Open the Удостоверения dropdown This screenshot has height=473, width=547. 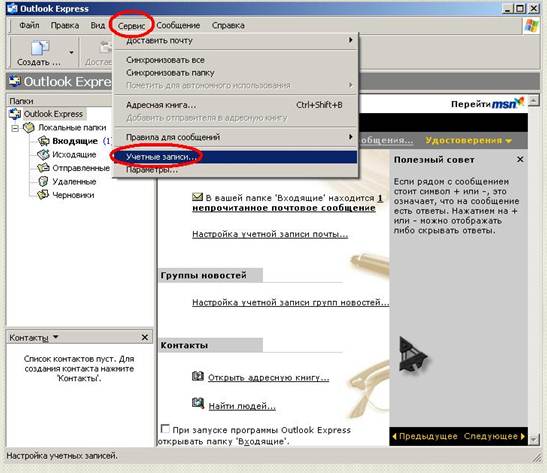coord(468,141)
